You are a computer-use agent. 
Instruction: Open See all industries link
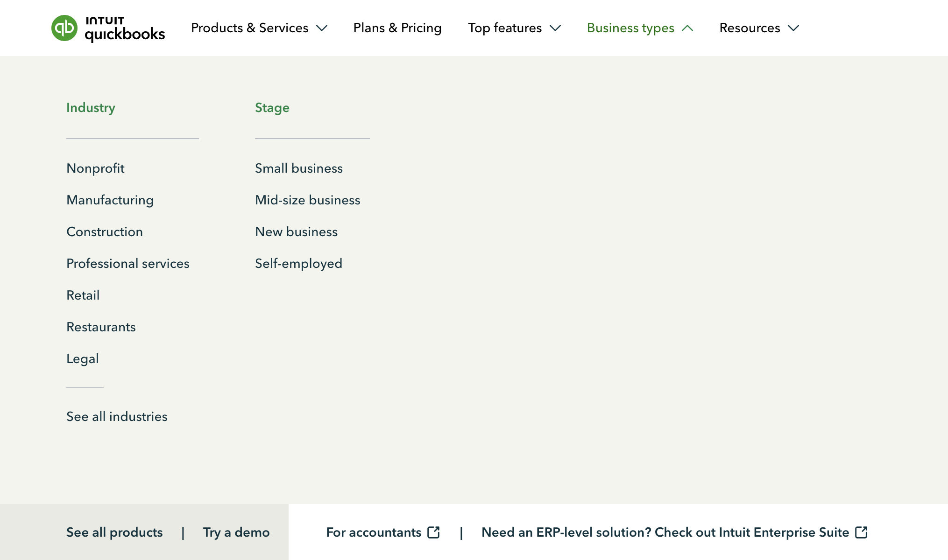(x=117, y=416)
